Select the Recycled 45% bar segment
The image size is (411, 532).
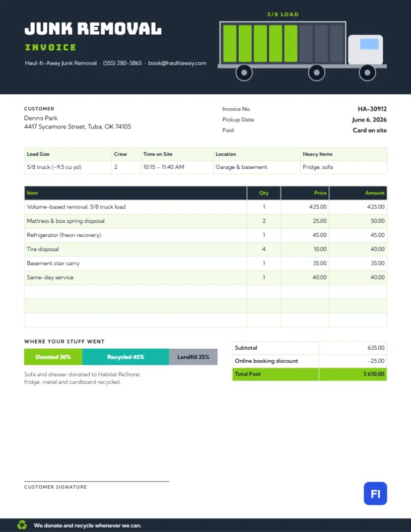click(125, 357)
